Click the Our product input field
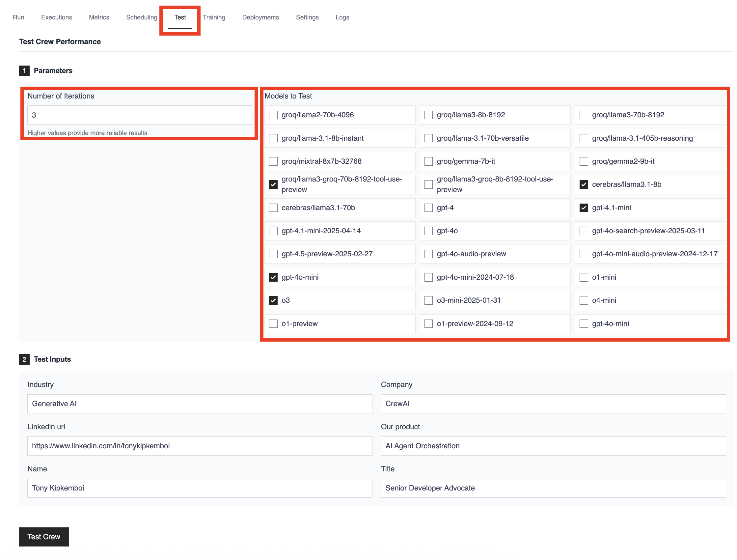This screenshot has width=737, height=560. (x=553, y=446)
